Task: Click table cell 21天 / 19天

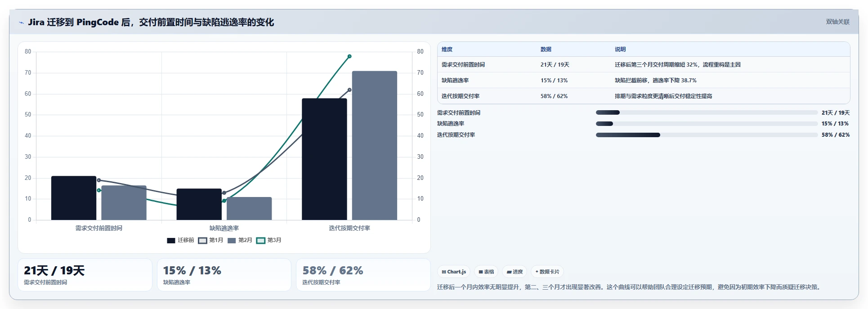Action: point(555,65)
